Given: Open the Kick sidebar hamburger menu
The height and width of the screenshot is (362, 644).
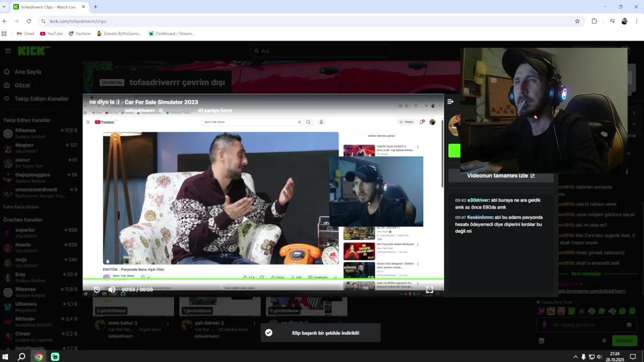Looking at the screenshot, I should pos(8,51).
